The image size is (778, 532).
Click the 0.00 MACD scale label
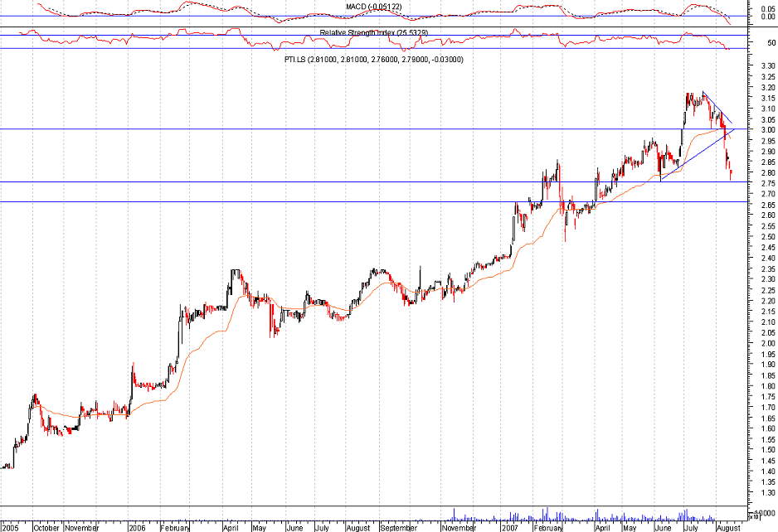767,17
